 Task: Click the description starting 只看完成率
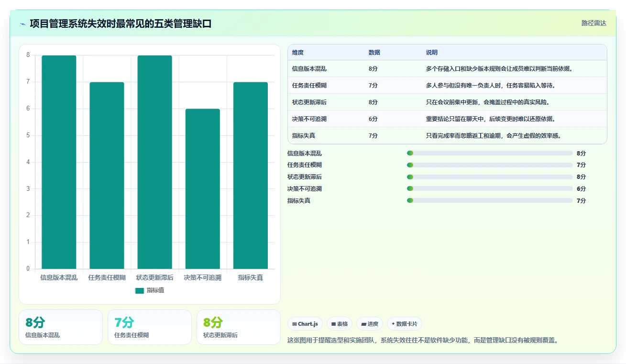tap(494, 136)
